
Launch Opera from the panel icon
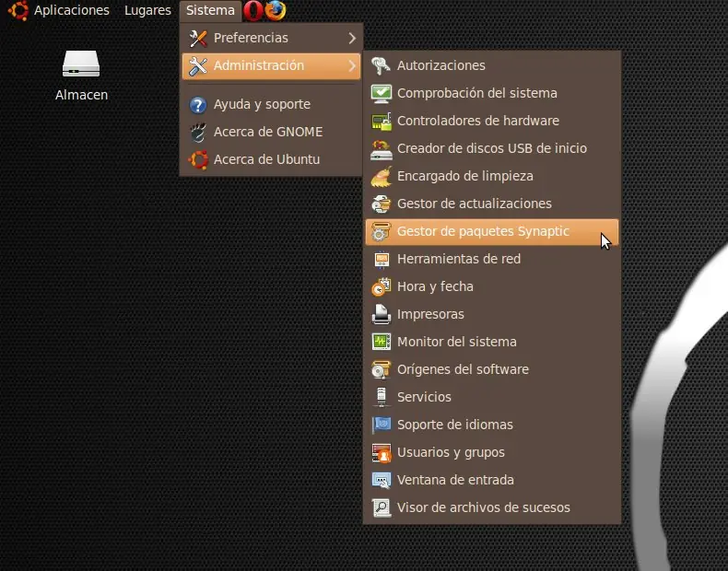coord(253,11)
